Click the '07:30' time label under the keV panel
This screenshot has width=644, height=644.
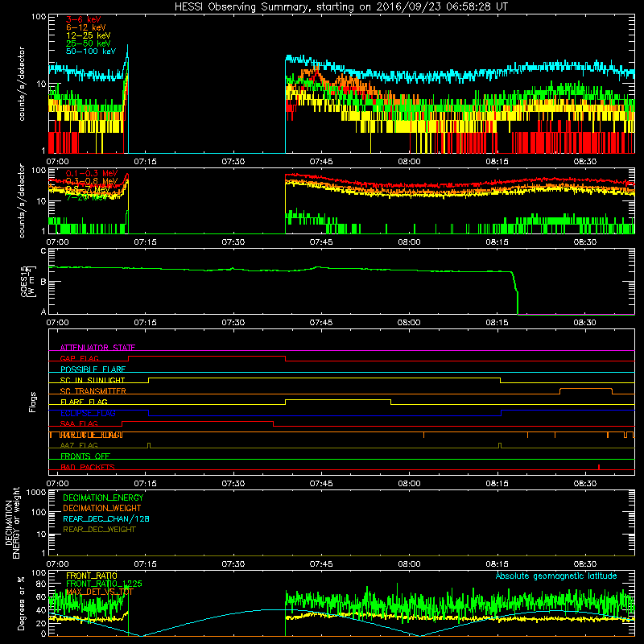coord(233,162)
